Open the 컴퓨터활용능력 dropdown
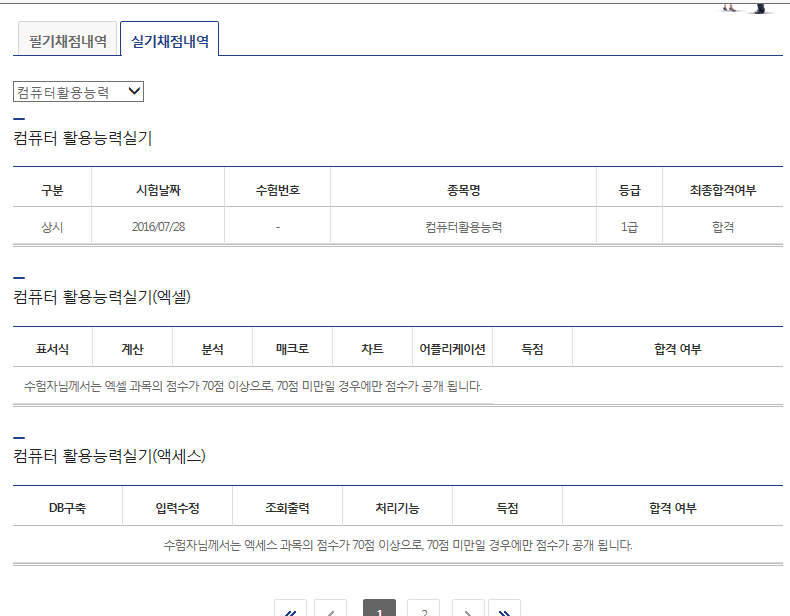This screenshot has height=616, width=790. point(78,92)
